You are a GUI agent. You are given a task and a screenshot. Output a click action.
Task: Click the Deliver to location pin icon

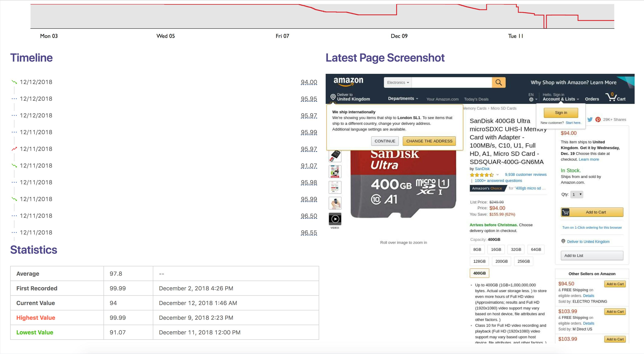[333, 97]
